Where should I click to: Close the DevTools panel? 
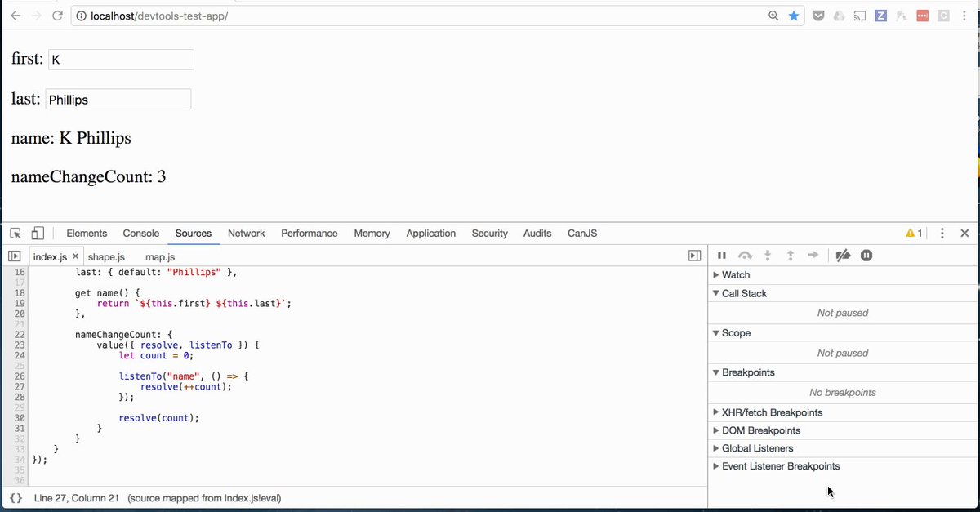pos(964,234)
